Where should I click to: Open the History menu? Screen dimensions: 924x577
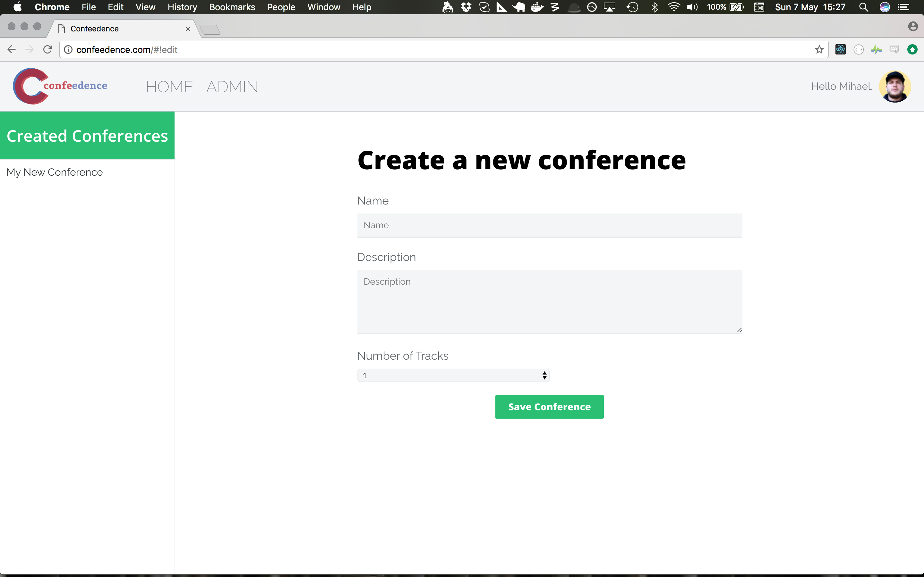point(182,7)
